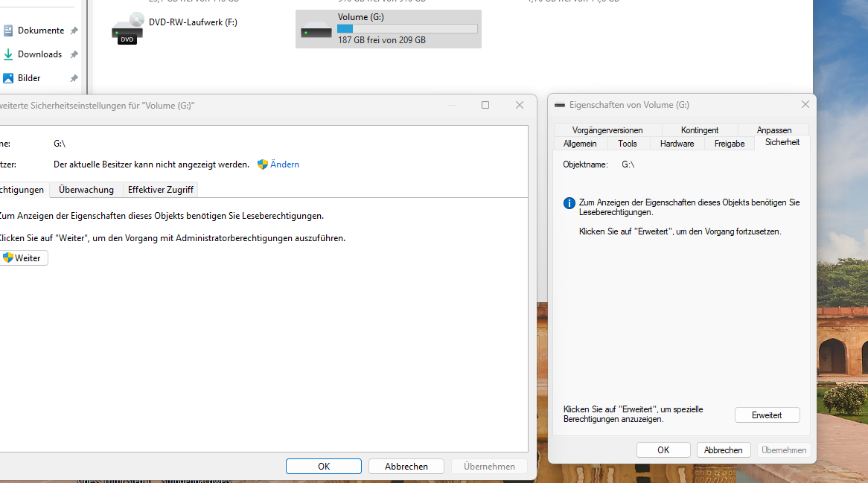
Task: Open the Tools tab in properties
Action: pyautogui.click(x=628, y=144)
